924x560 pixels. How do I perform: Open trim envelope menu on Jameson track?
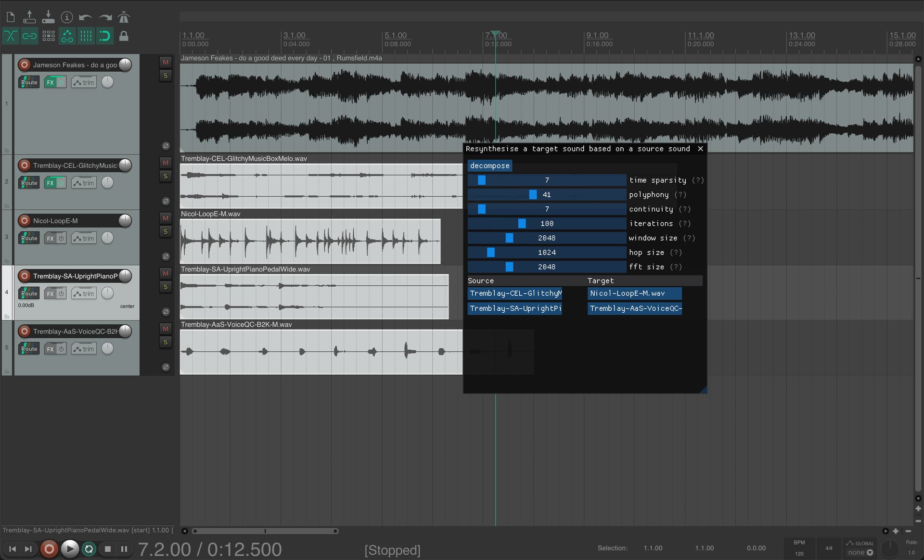84,82
